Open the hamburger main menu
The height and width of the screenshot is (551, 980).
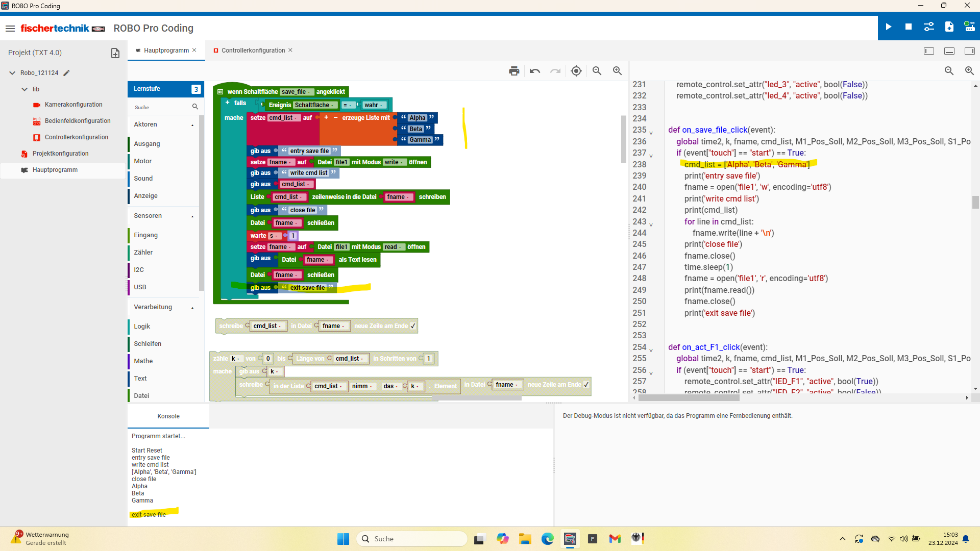pos(10,29)
